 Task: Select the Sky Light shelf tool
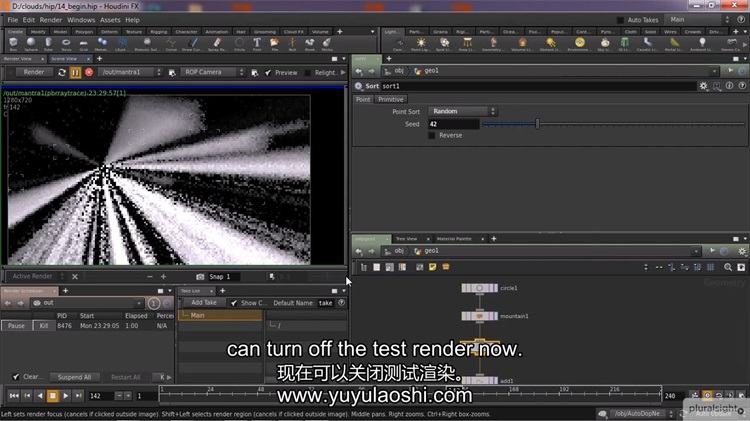tap(605, 44)
